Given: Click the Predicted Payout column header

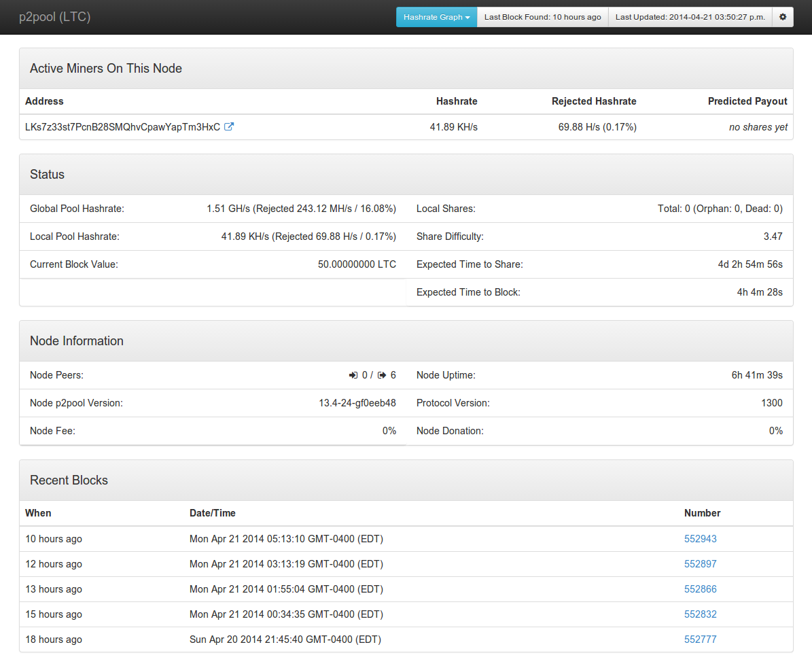Looking at the screenshot, I should (x=747, y=101).
